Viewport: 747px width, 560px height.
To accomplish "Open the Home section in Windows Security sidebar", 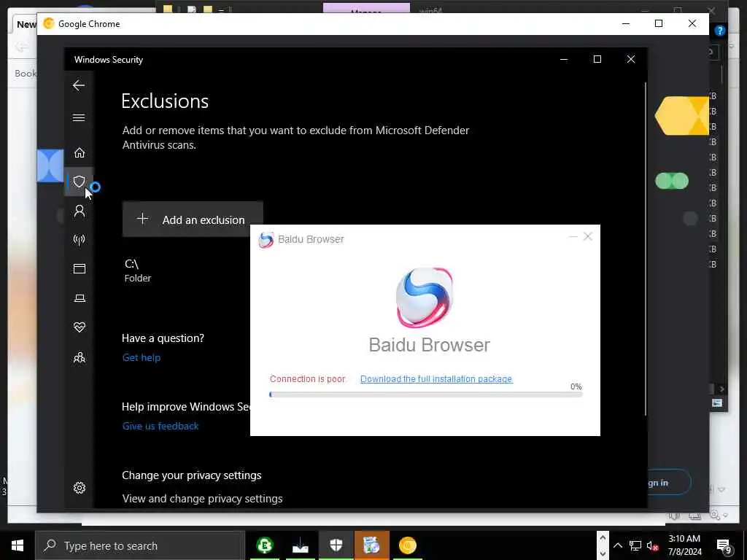I will (79, 152).
